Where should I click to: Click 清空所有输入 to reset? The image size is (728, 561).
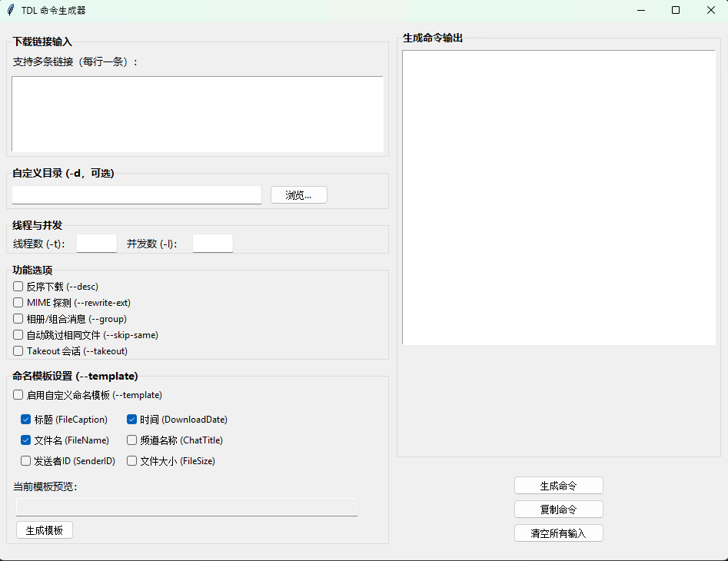558,533
